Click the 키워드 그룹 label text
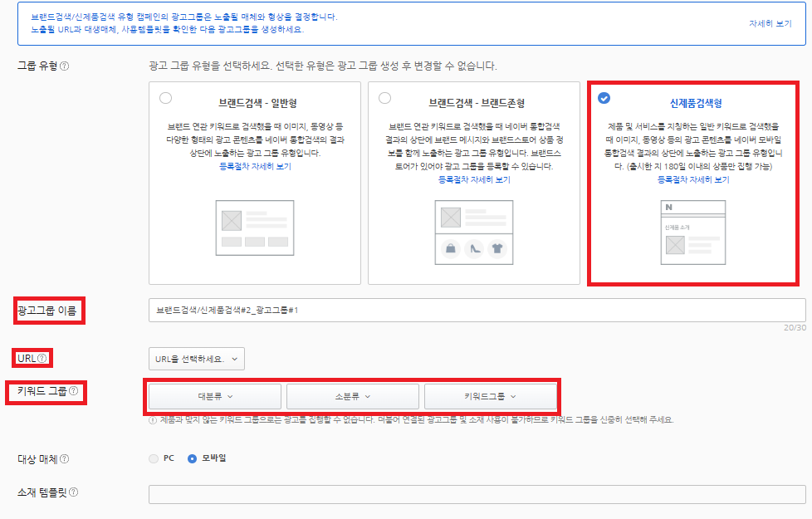This screenshot has height=519, width=812. click(x=42, y=391)
